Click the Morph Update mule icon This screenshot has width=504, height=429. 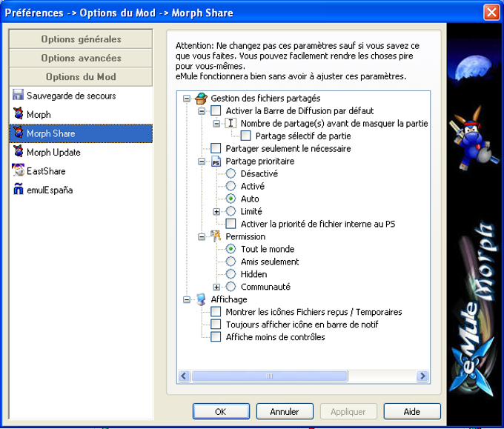coord(19,152)
